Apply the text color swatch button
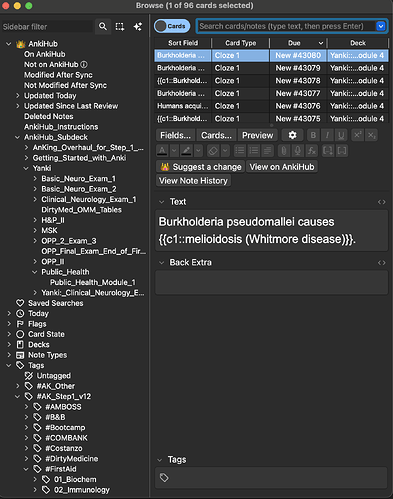Screen dimensions: 393x499 [162, 151]
